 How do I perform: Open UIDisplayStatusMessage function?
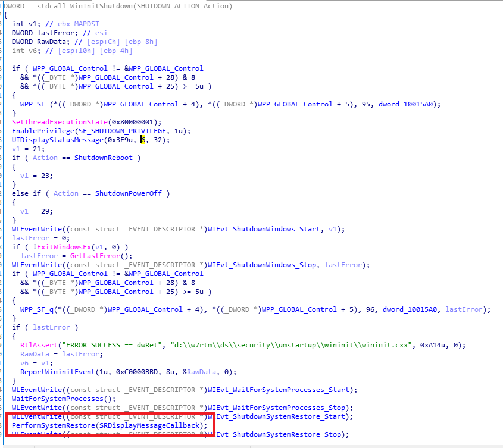[58, 140]
